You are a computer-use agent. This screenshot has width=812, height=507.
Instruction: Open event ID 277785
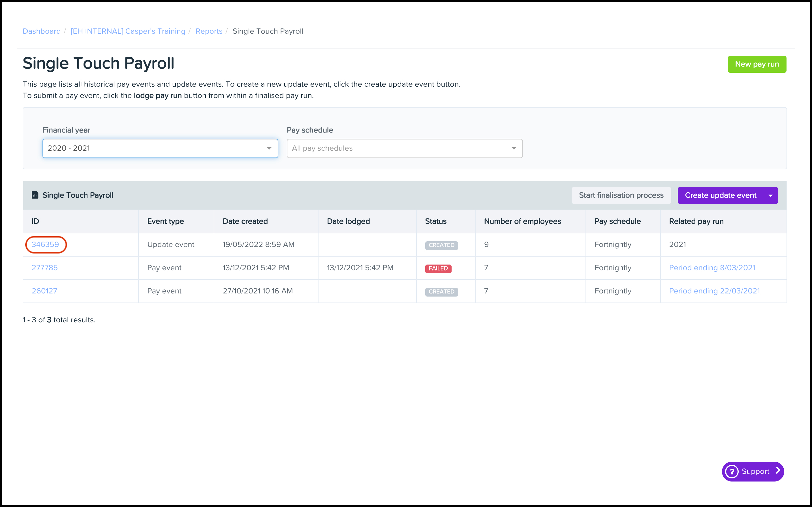(44, 268)
